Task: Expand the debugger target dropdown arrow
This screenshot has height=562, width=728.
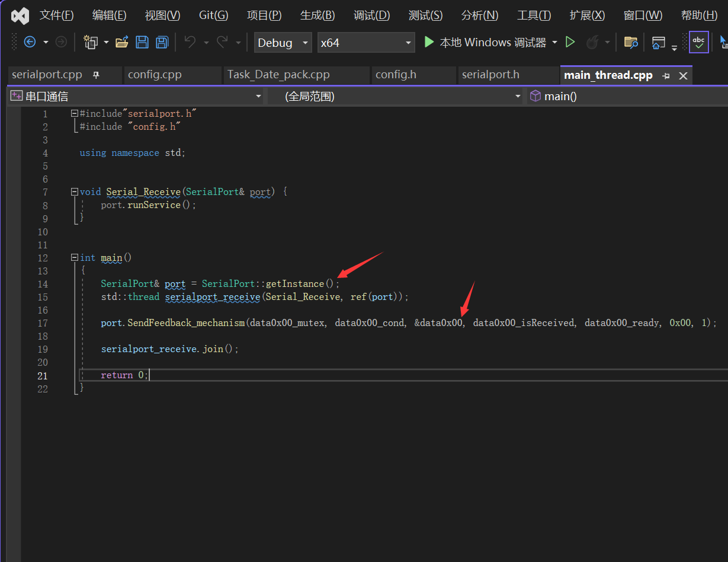Action: [x=554, y=42]
